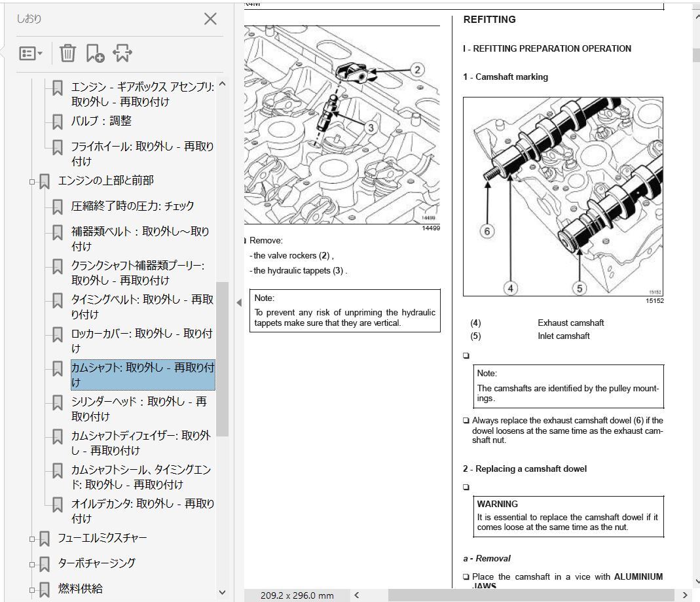This screenshot has height=602, width=700.
Task: Click the REFITTING heading text
Action: pos(489,20)
